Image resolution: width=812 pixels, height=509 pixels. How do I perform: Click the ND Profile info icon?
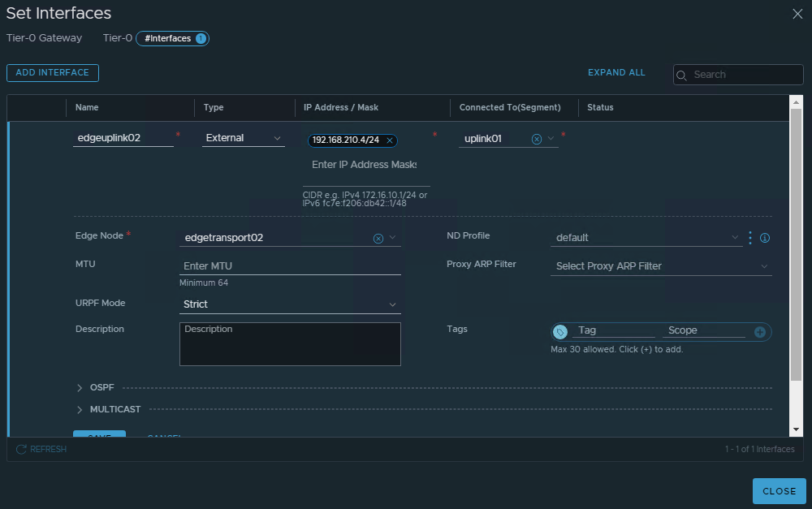(764, 238)
